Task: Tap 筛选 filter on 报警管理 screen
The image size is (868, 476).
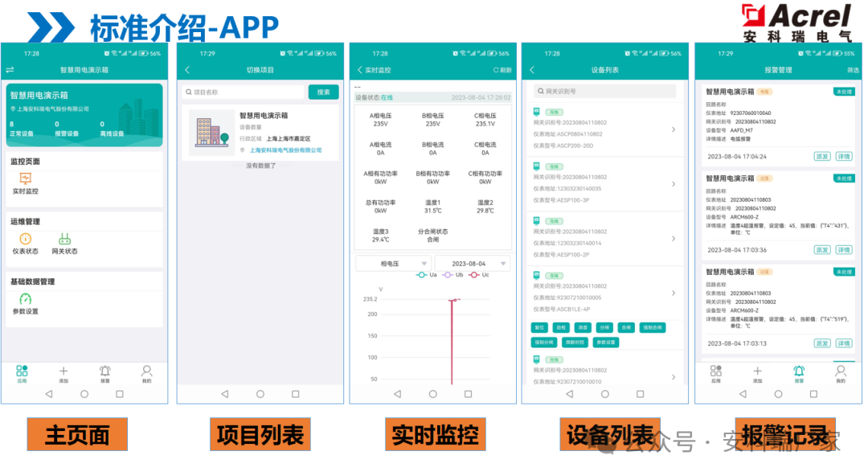Action: coord(853,70)
